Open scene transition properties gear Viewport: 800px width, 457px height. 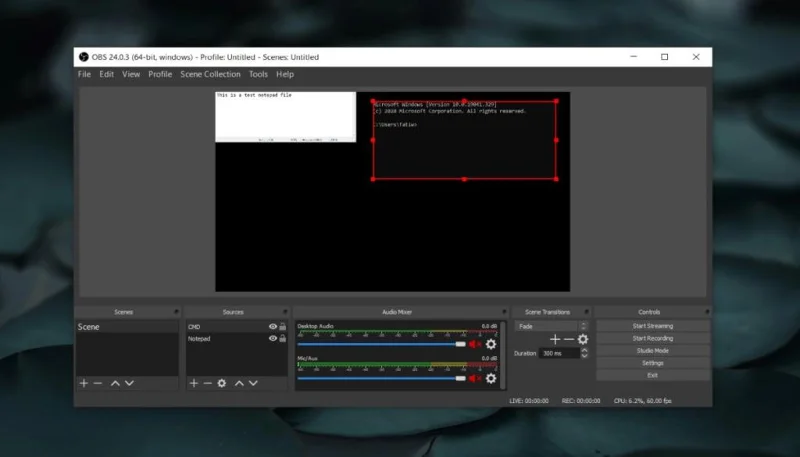pyautogui.click(x=583, y=339)
